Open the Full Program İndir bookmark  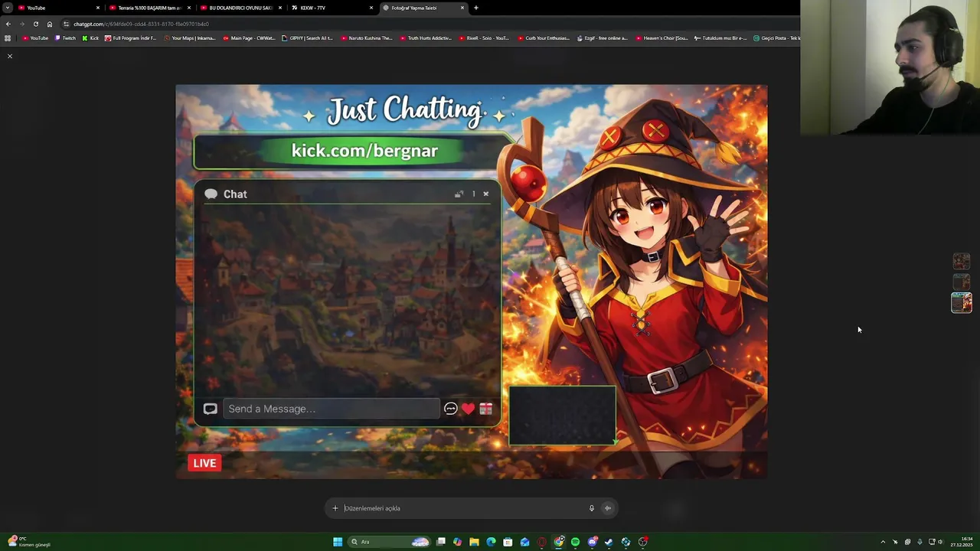click(x=131, y=38)
